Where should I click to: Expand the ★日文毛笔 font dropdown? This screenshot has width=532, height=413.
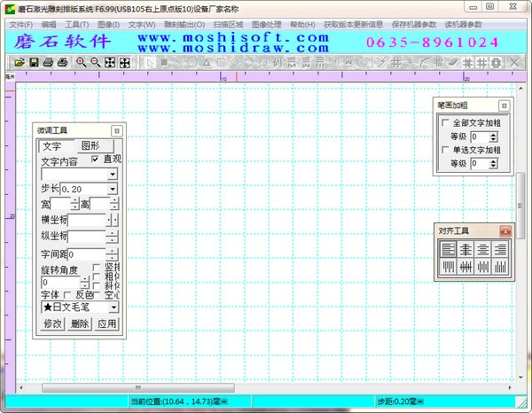click(113, 308)
